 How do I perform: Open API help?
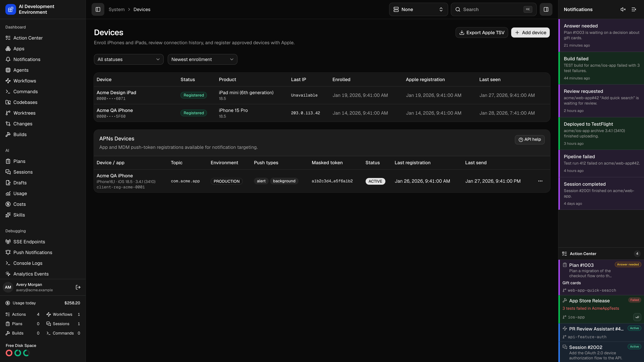pyautogui.click(x=530, y=139)
